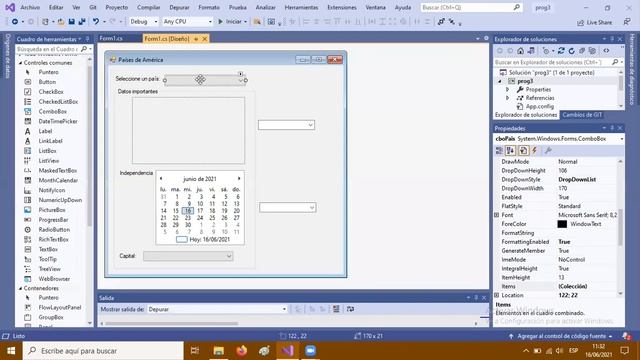The height and width of the screenshot is (360, 640).
Task: Open the Archivo menu
Action: (30, 7)
